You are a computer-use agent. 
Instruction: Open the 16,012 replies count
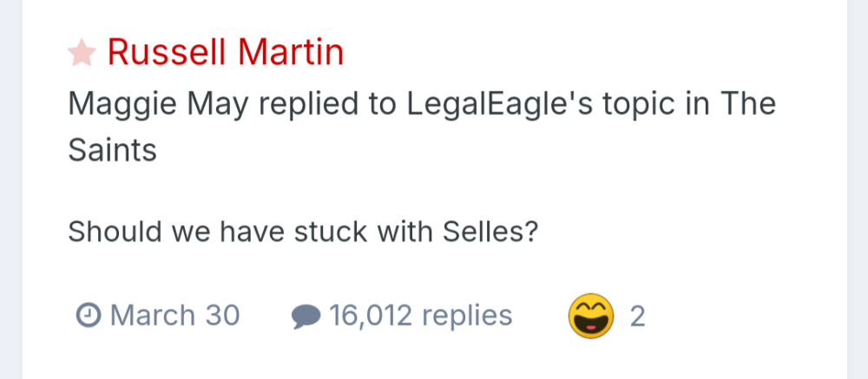click(x=421, y=315)
